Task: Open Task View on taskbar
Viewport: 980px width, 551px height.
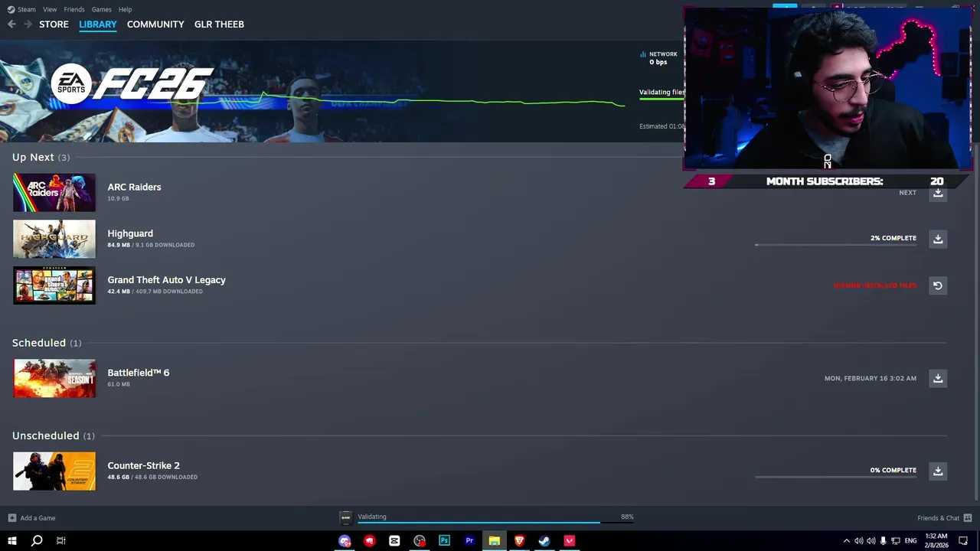Action: (x=60, y=541)
